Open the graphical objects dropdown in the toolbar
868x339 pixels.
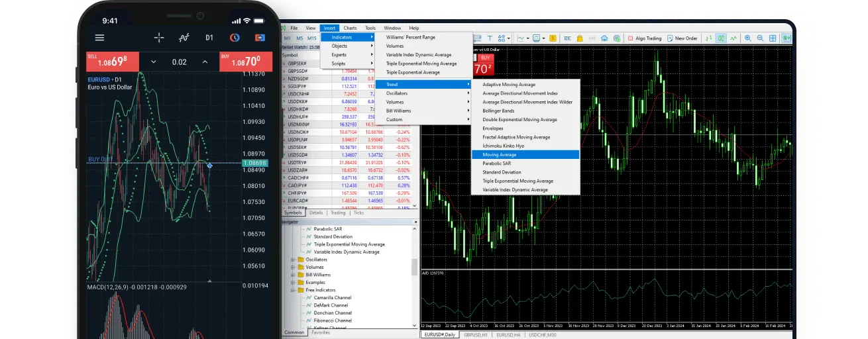coord(505,38)
